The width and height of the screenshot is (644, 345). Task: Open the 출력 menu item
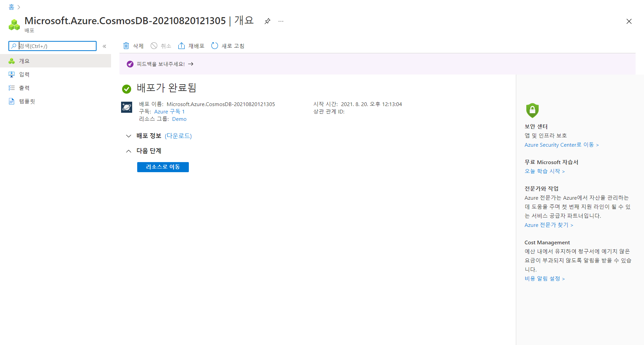[x=55, y=88]
